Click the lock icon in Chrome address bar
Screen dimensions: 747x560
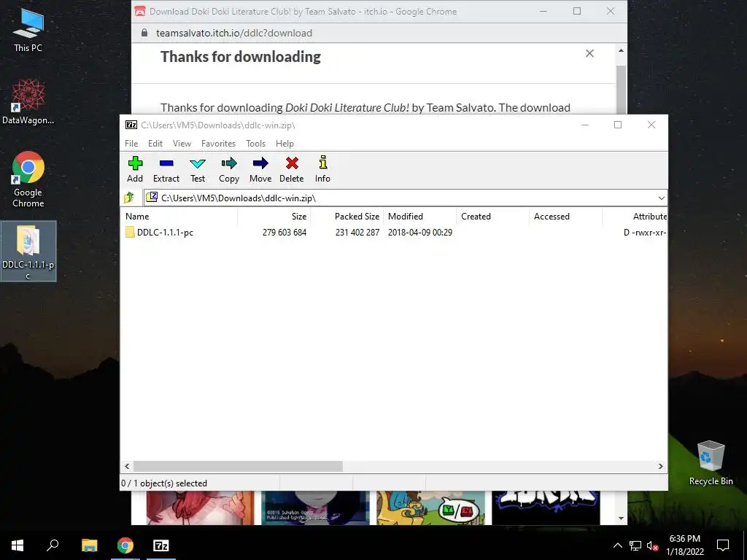[144, 33]
